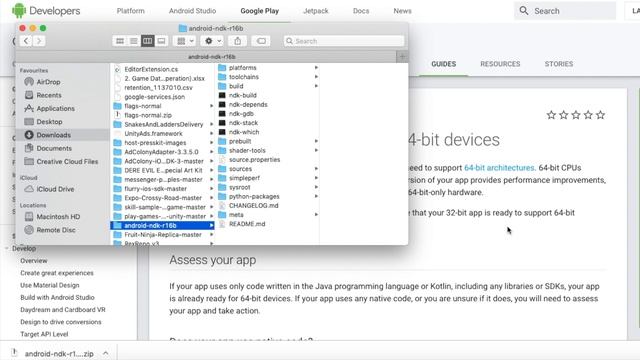This screenshot has height=360, width=640.
Task: Click the Finder Edit Tags button
Action: pos(261,41)
